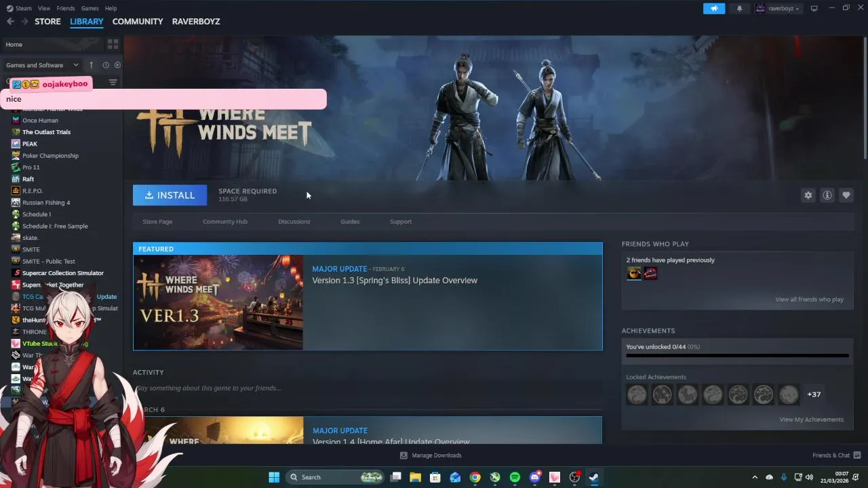Open Windows Start menu

point(274,477)
